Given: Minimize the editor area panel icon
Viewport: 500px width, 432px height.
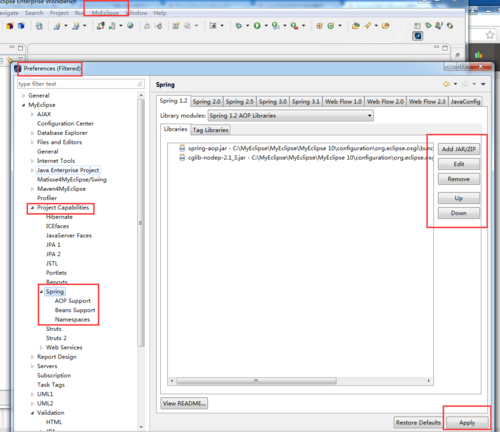Looking at the screenshot, I should [x=436, y=47].
